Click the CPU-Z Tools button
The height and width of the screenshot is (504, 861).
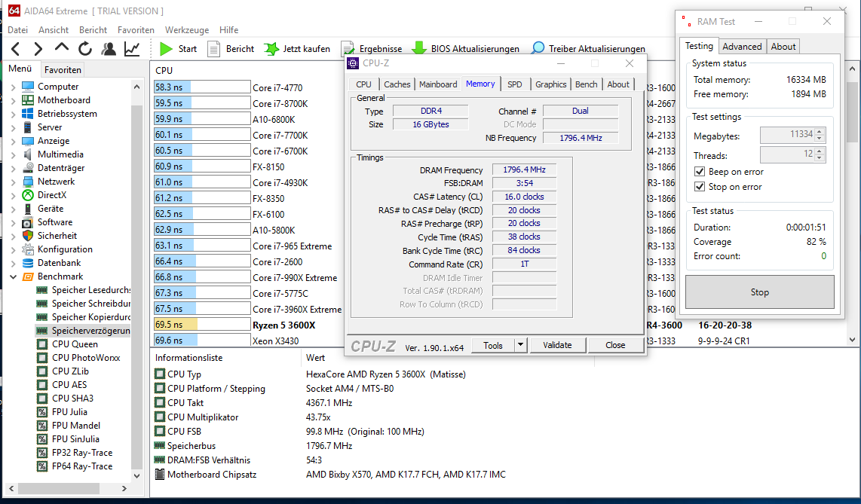[x=493, y=345]
